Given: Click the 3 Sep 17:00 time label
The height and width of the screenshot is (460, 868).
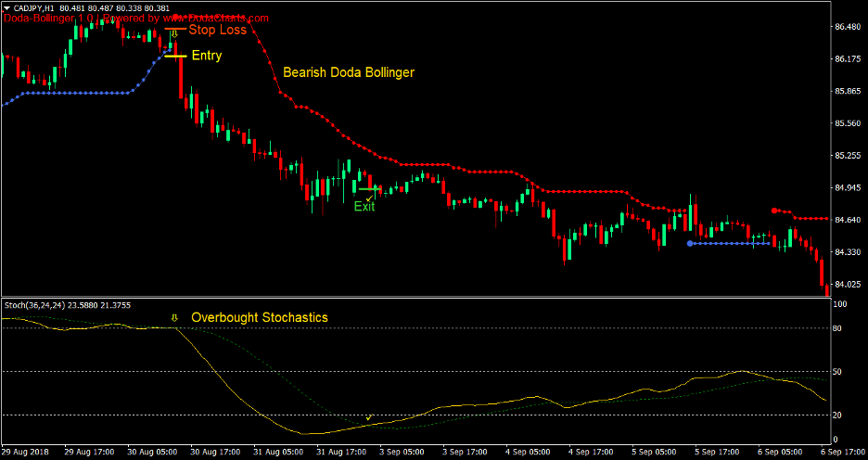Looking at the screenshot, I should 466,453.
